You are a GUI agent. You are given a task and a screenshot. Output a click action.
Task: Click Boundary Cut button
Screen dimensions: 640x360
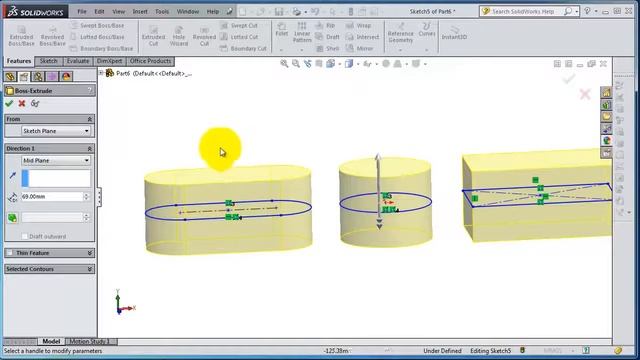tap(243, 48)
